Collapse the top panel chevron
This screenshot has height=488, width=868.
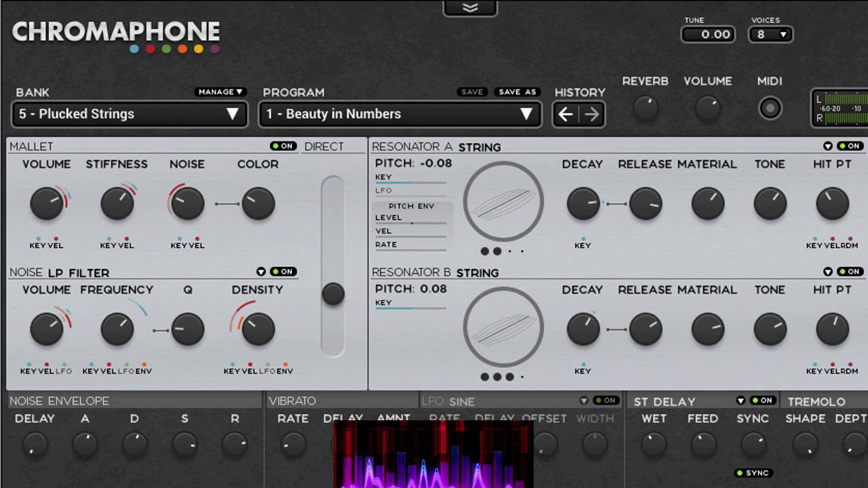470,7
